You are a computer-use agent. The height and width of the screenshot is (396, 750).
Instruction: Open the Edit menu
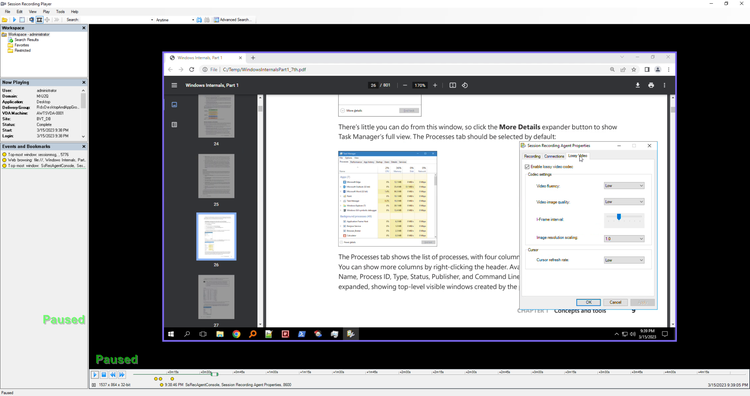[19, 11]
